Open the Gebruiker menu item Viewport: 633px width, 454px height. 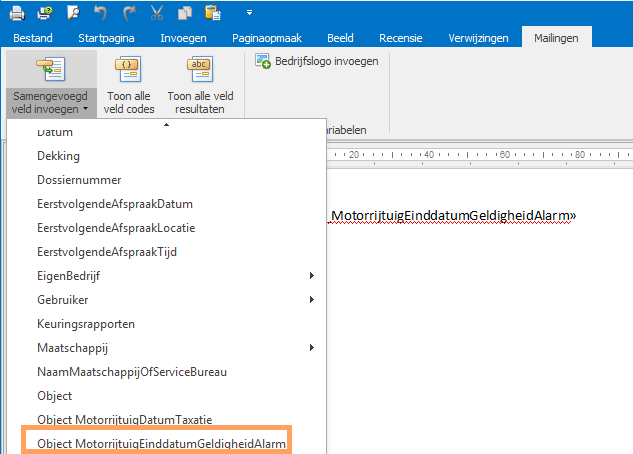click(x=166, y=300)
